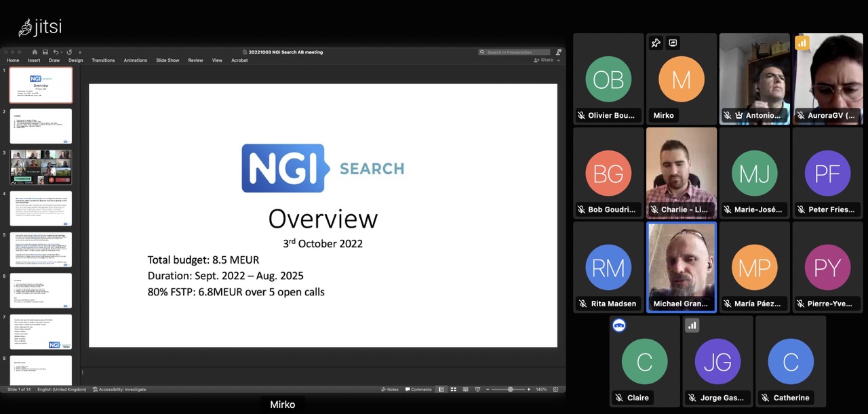Viewport: 868px width, 414px height.
Task: Click the pin icon on Mirko tile
Action: click(x=656, y=43)
